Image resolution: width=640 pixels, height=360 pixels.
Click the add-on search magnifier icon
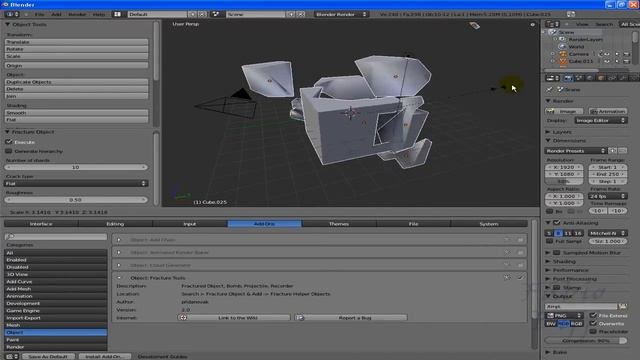coord(10,236)
